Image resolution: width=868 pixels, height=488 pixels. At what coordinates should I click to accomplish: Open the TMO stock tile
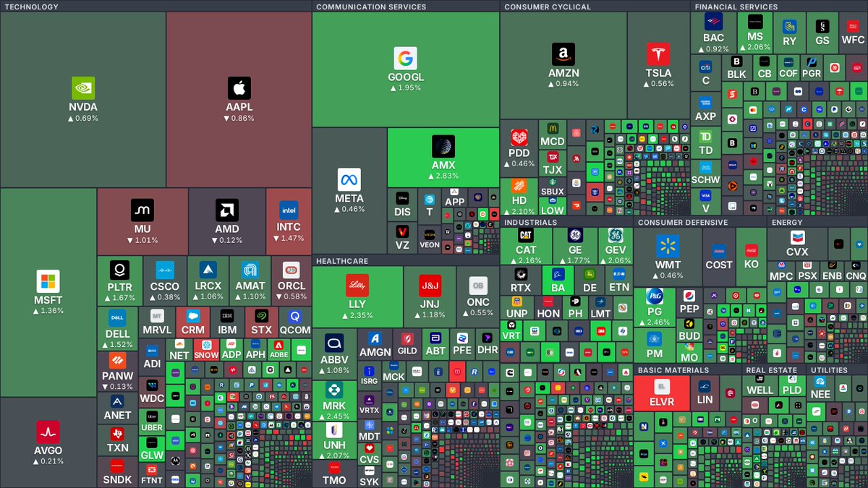334,474
